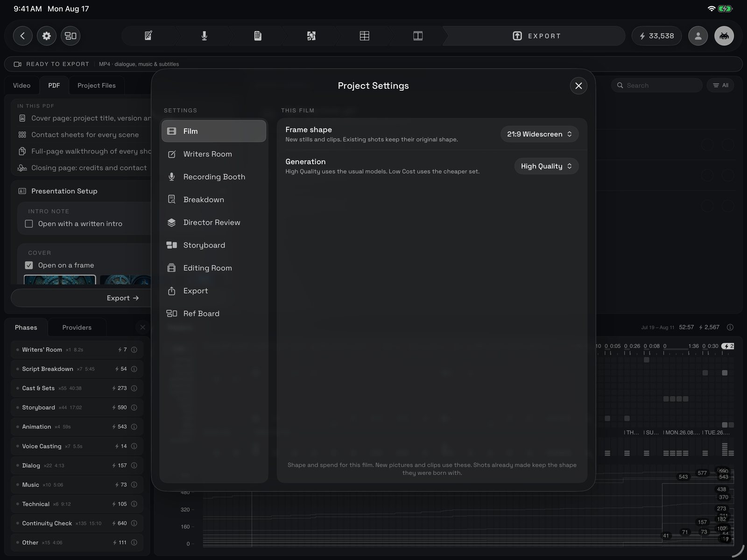Select Film in settings sidebar
The height and width of the screenshot is (560, 747).
(x=214, y=131)
